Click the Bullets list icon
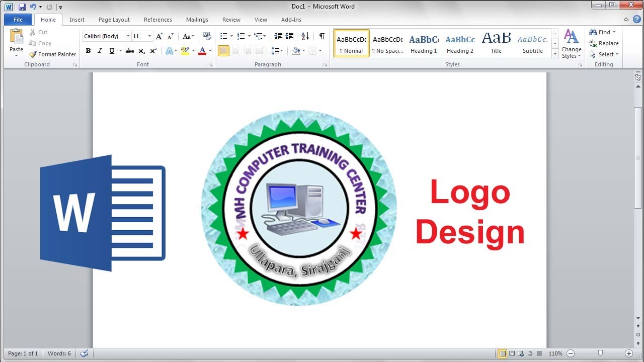 coord(224,36)
